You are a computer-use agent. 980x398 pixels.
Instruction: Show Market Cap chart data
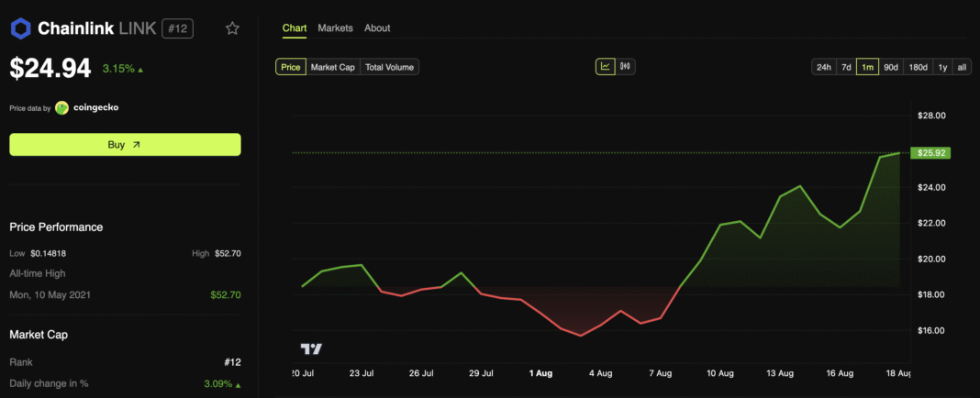(332, 67)
